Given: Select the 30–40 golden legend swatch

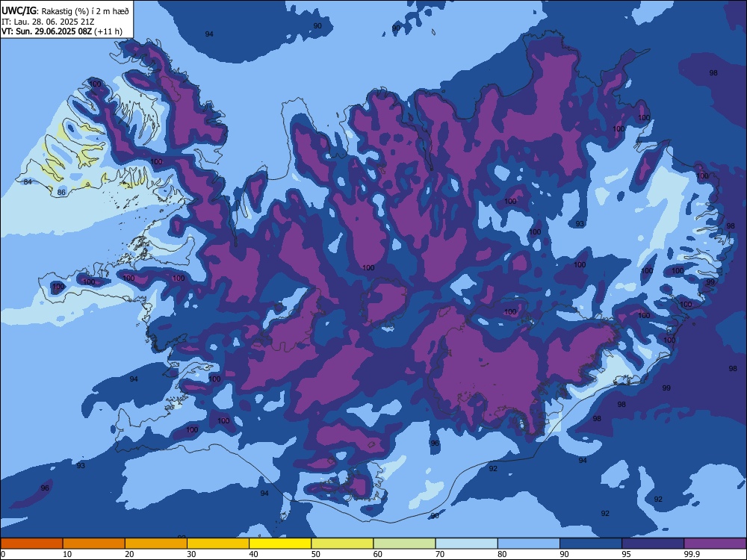Looking at the screenshot, I should [x=218, y=544].
